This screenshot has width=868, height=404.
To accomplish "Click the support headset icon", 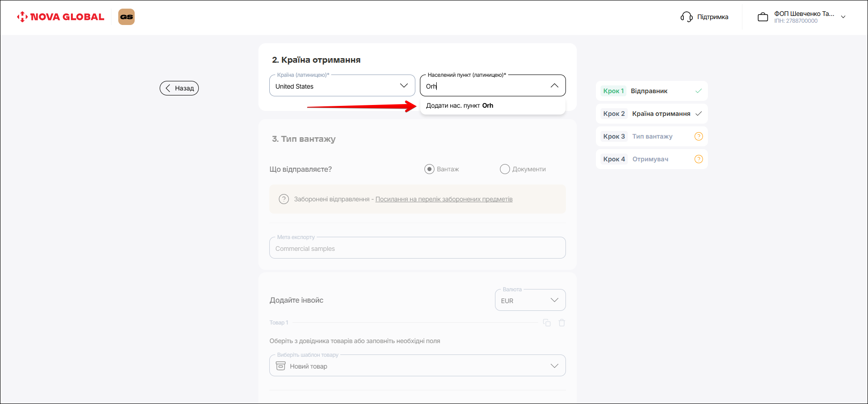I will tap(686, 17).
